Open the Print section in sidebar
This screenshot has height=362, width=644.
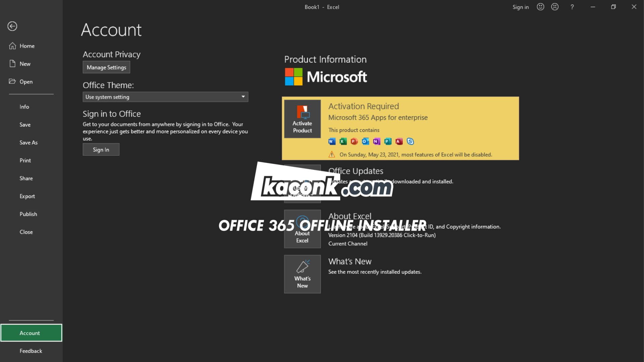[x=25, y=160]
